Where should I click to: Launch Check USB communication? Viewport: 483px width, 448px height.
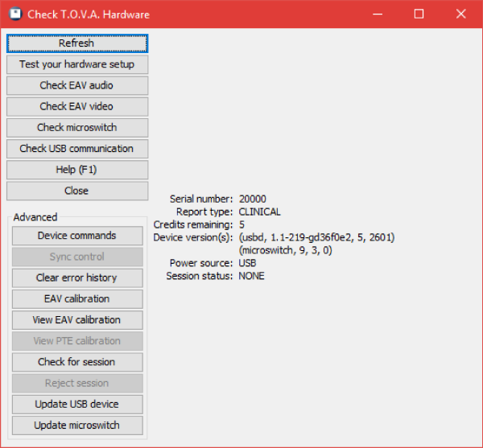click(77, 149)
